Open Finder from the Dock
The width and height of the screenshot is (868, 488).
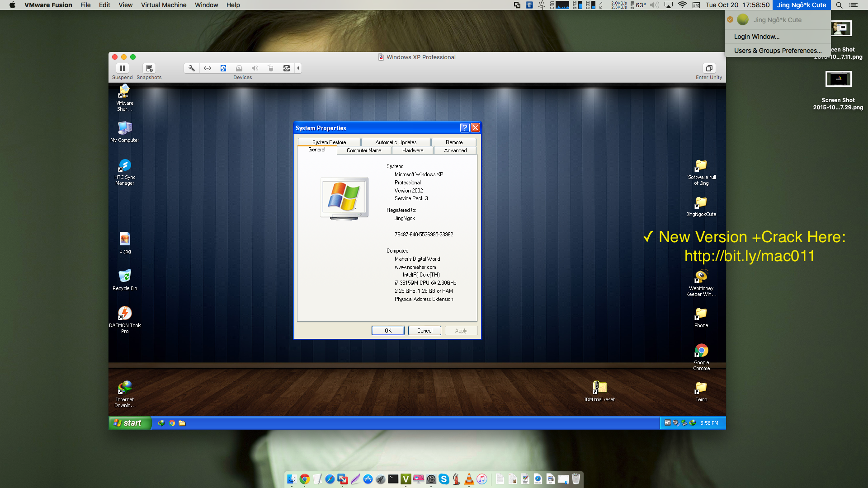292,479
